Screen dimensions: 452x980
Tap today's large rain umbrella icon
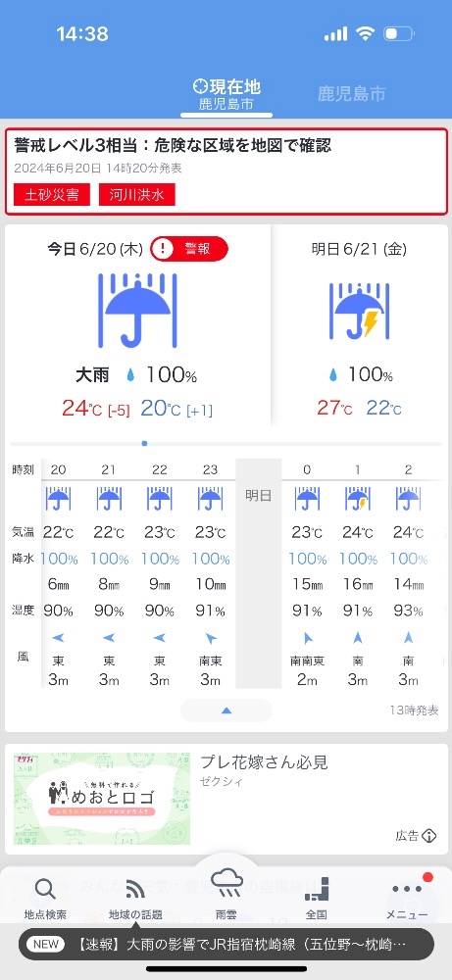tap(137, 310)
